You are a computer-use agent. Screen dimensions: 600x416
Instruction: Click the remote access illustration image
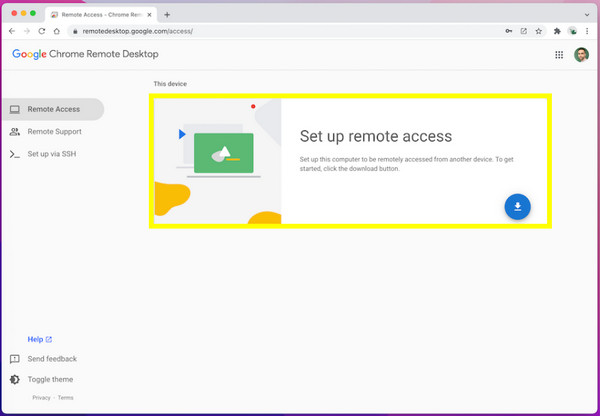tap(217, 161)
